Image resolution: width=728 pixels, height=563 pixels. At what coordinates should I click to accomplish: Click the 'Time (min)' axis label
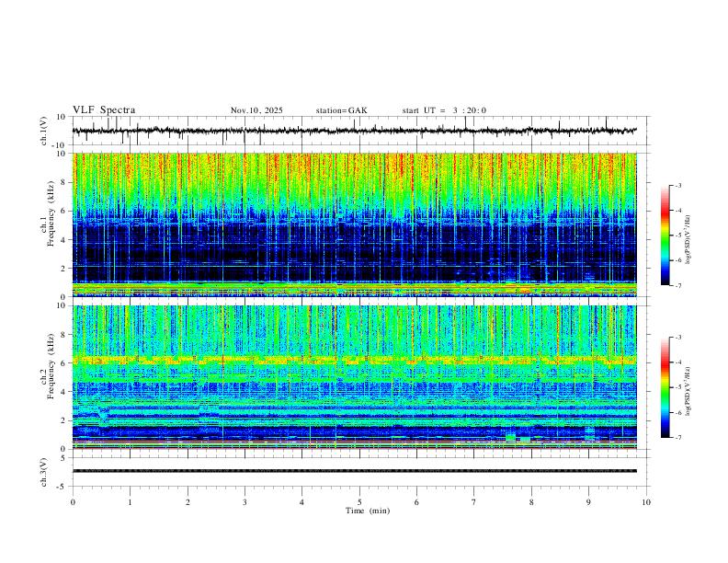[x=368, y=511]
